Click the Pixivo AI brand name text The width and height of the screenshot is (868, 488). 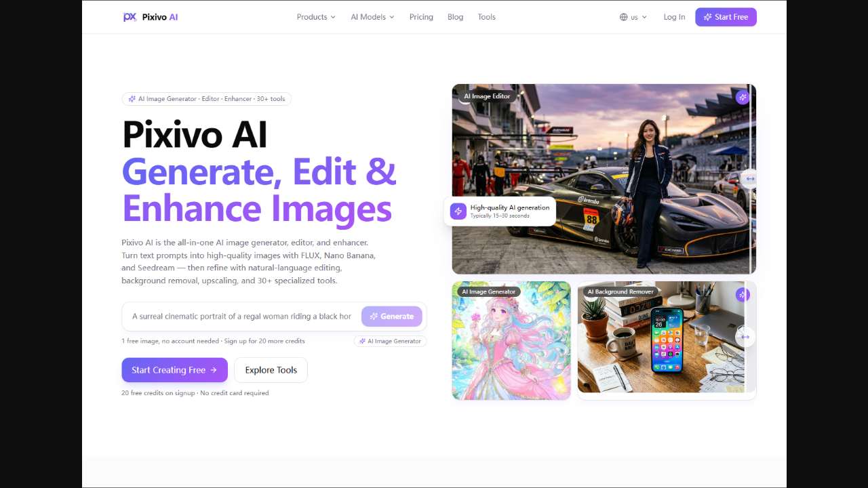[160, 17]
